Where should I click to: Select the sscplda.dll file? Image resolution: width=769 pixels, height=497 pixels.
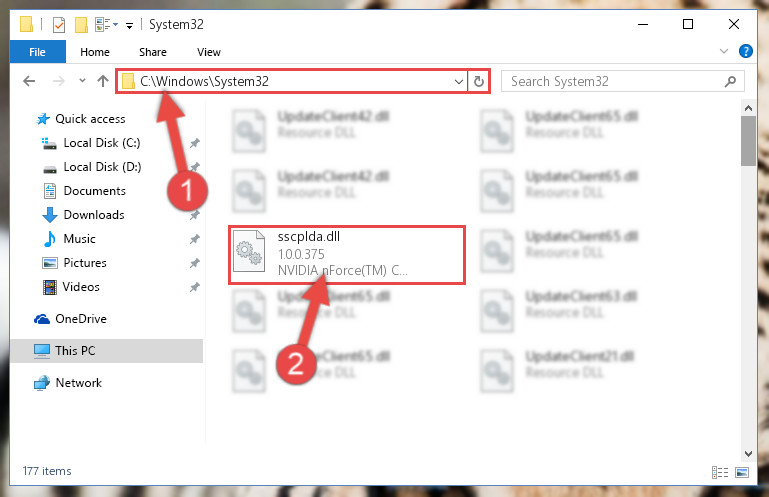click(347, 255)
